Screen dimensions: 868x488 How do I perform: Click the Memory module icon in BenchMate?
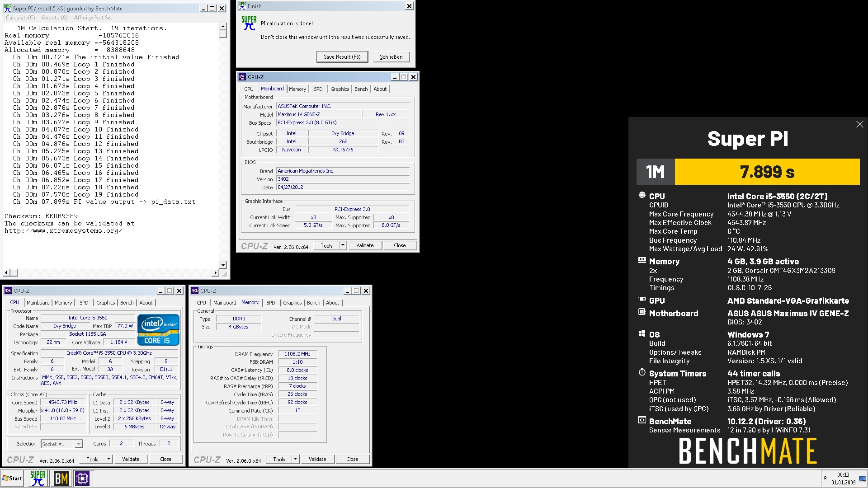642,260
